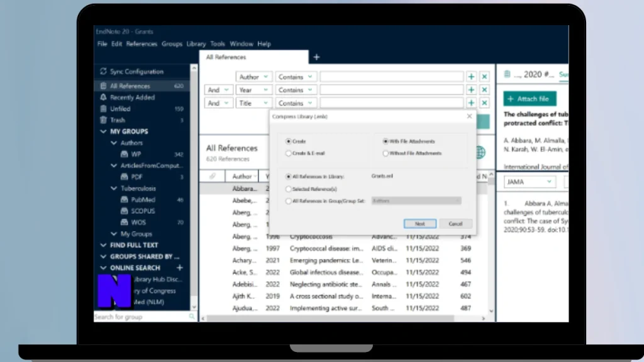The width and height of the screenshot is (644, 362).
Task: Open the File menu
Action: click(x=102, y=43)
